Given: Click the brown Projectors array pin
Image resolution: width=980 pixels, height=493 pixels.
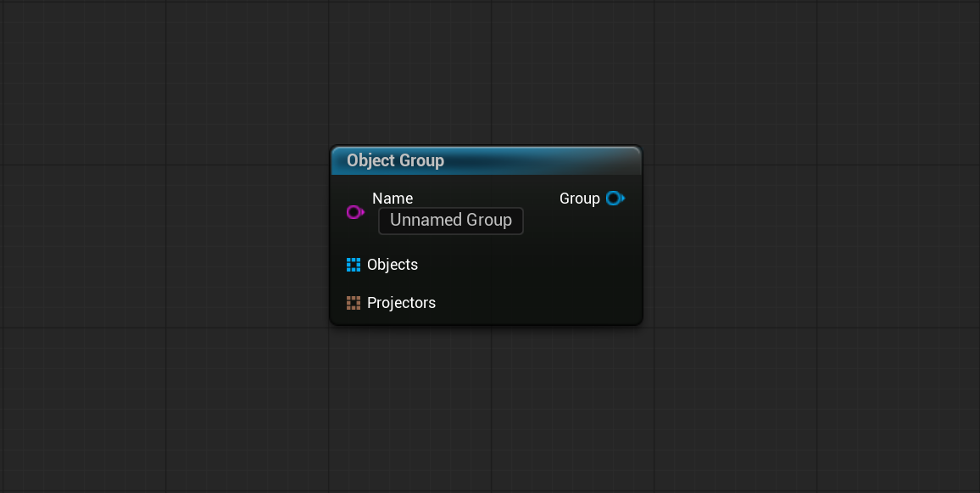Looking at the screenshot, I should [354, 303].
